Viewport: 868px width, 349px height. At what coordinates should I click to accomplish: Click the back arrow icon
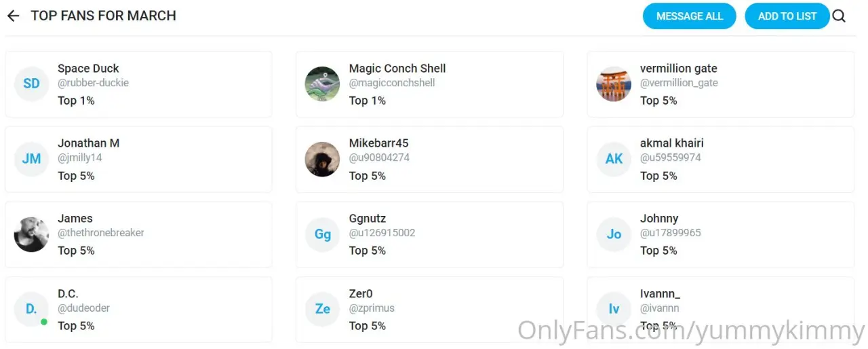pos(13,16)
